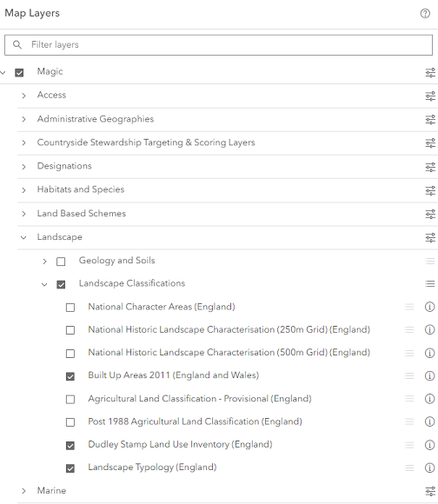Enable the Geology and Soils checkbox

(61, 262)
